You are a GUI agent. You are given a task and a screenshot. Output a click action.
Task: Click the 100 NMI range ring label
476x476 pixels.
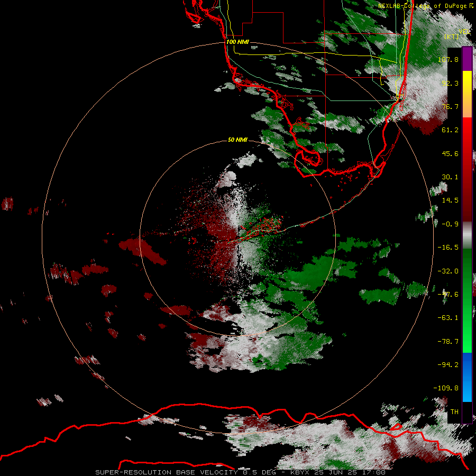237,42
